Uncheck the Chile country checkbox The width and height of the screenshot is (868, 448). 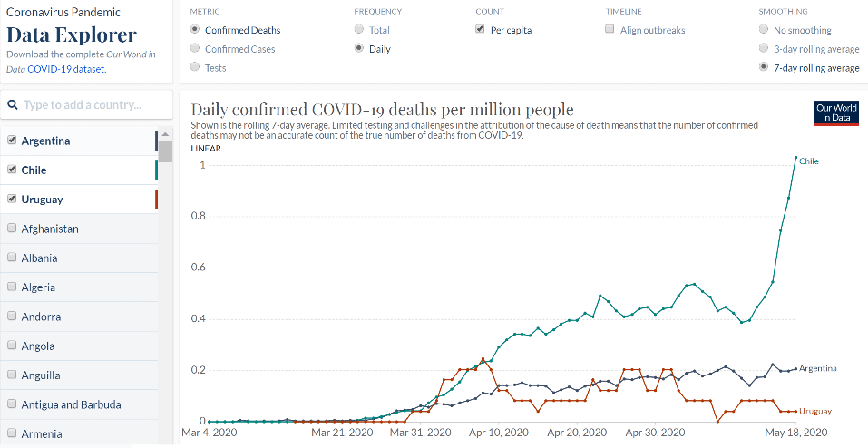coord(12,170)
